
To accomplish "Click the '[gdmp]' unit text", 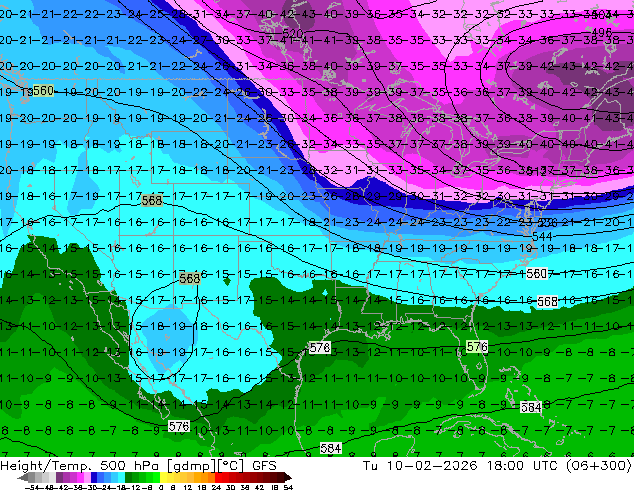I will click(191, 466).
